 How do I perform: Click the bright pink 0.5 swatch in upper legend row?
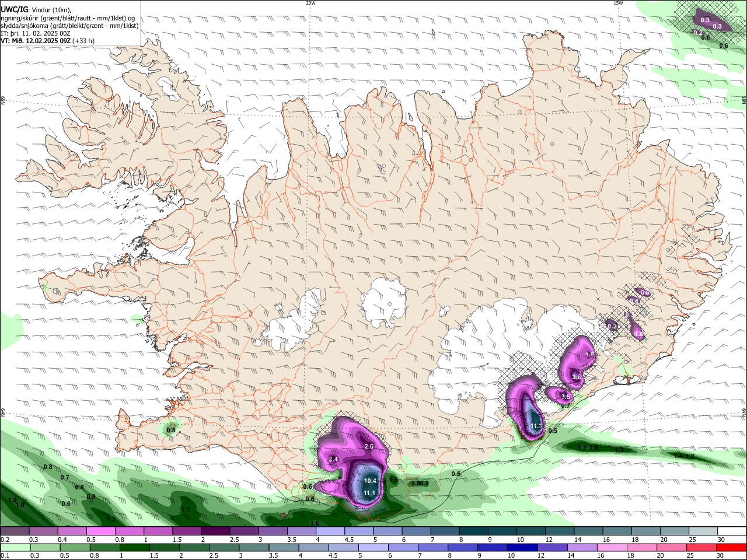[x=100, y=531]
